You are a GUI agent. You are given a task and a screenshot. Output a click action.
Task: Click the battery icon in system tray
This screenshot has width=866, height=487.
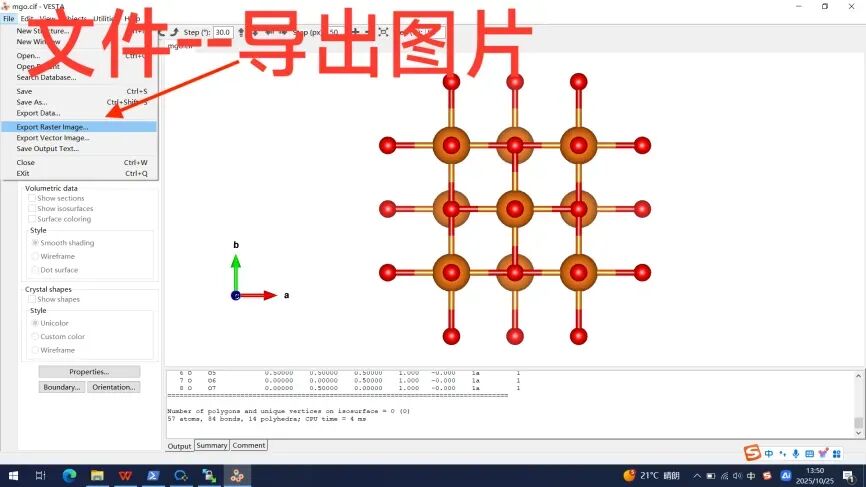[711, 476]
